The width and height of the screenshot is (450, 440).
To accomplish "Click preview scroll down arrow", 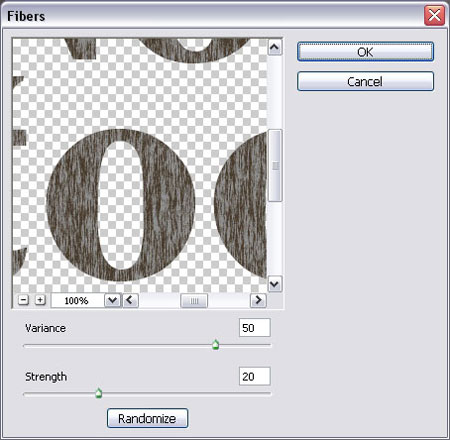I will click(x=274, y=284).
